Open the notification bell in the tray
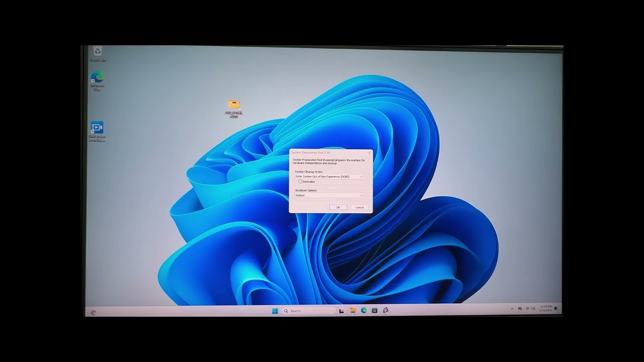Image resolution: width=644 pixels, height=362 pixels. tap(555, 308)
